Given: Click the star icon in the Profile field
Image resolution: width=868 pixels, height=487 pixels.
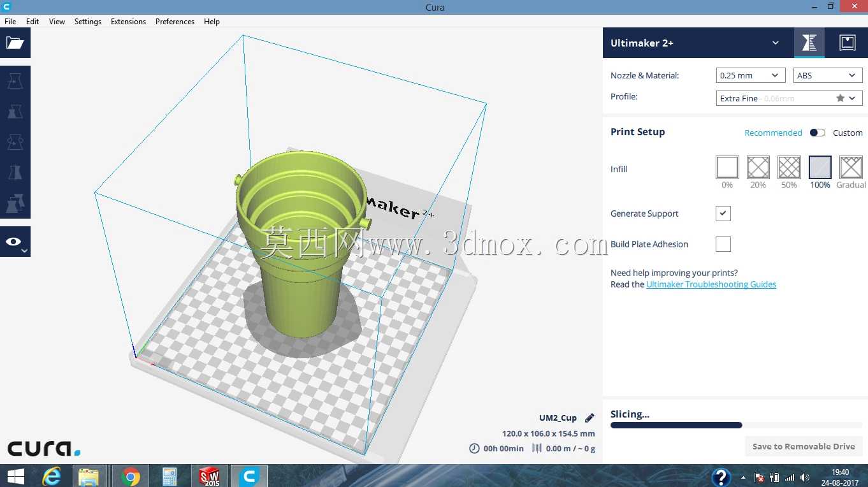Looking at the screenshot, I should 840,98.
